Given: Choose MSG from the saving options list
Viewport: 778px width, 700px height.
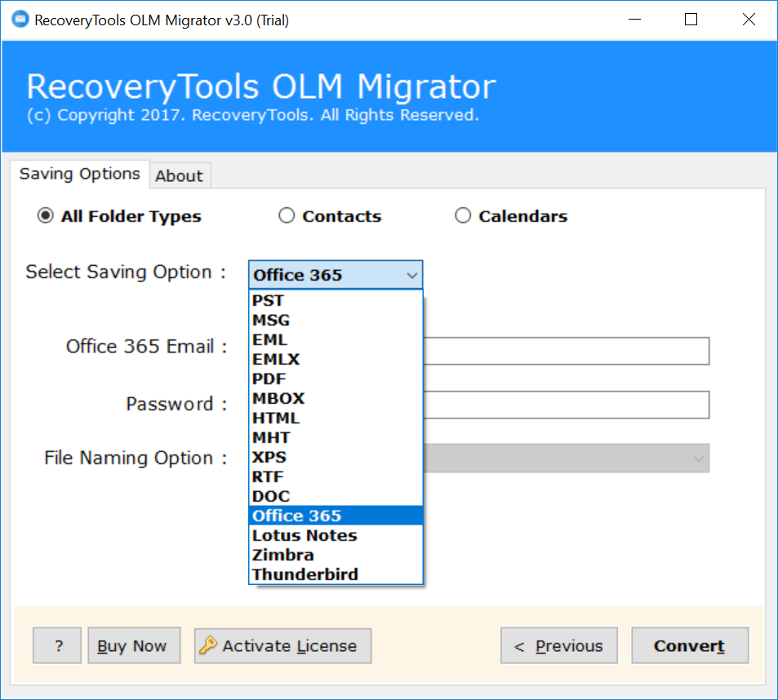Looking at the screenshot, I should click(336, 321).
